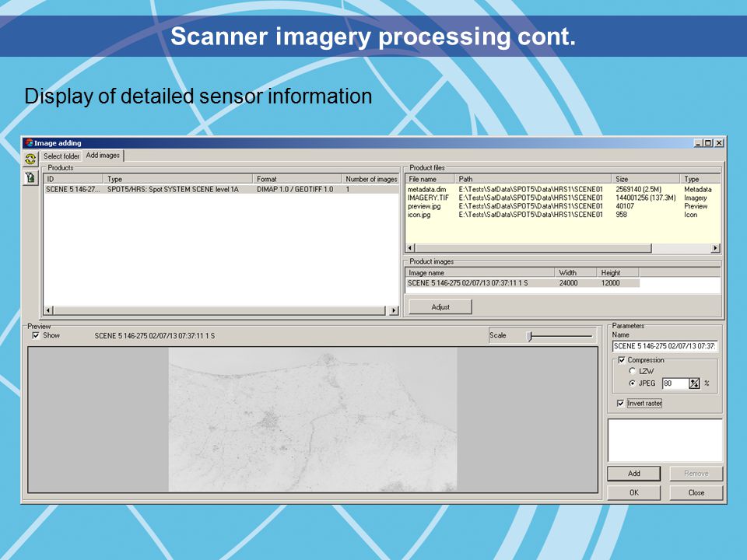Click the Format column header
This screenshot has height=560, width=747.
297,179
